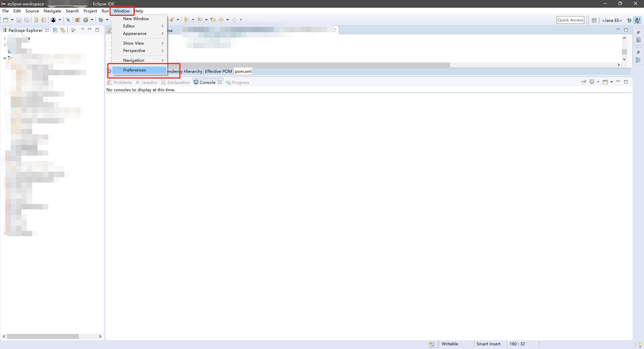Click the profile account toolbar icon
This screenshot has width=644, height=349.
[53, 20]
